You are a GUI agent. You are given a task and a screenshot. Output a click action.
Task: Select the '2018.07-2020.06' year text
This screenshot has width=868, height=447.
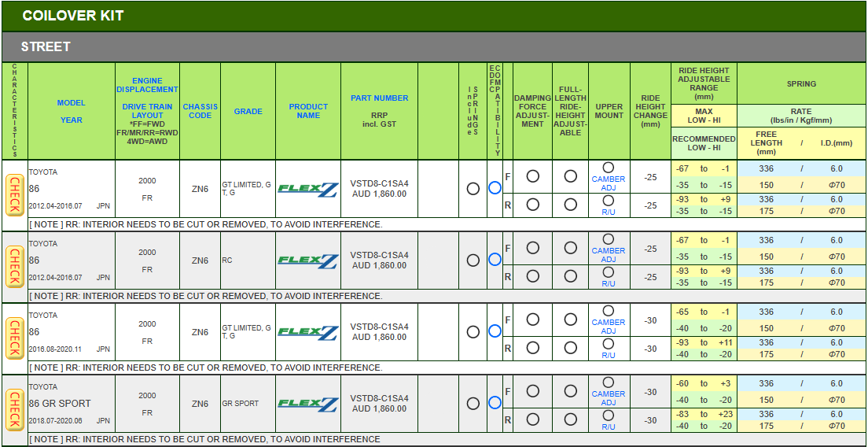point(55,421)
